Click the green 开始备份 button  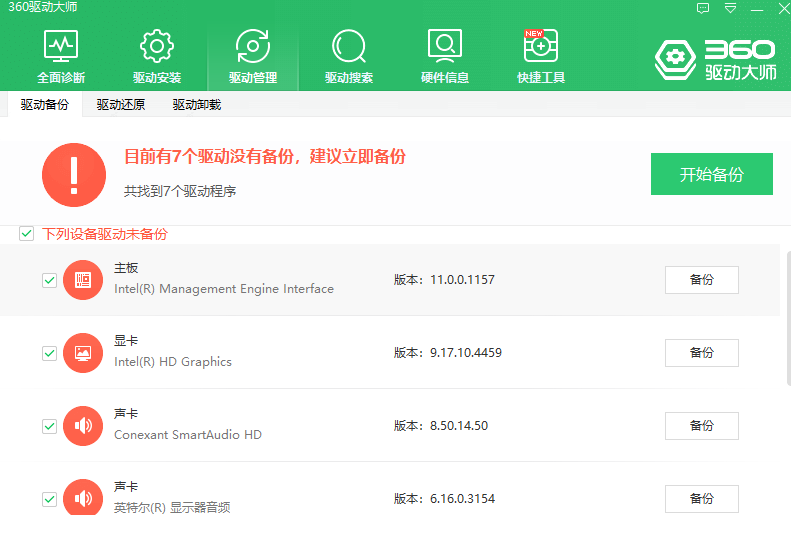[x=711, y=174]
